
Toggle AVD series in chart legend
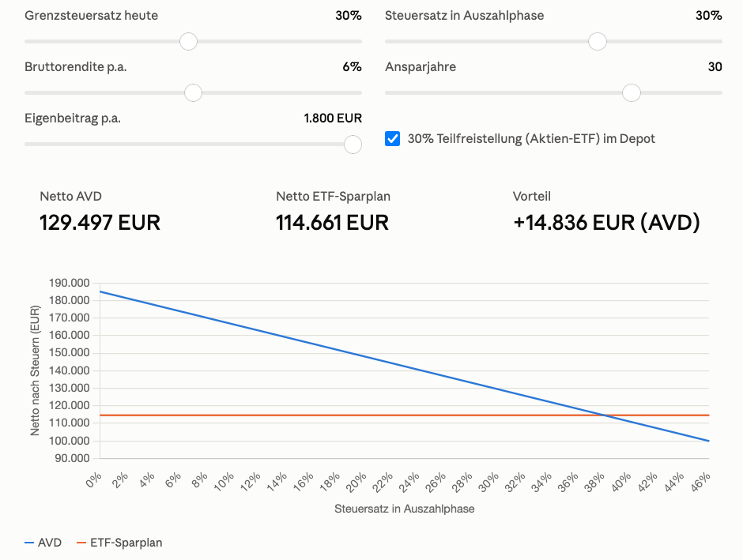pos(43,543)
